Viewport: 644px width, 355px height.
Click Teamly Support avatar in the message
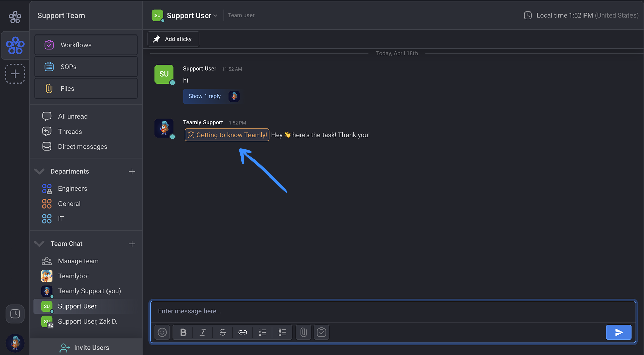point(164,128)
